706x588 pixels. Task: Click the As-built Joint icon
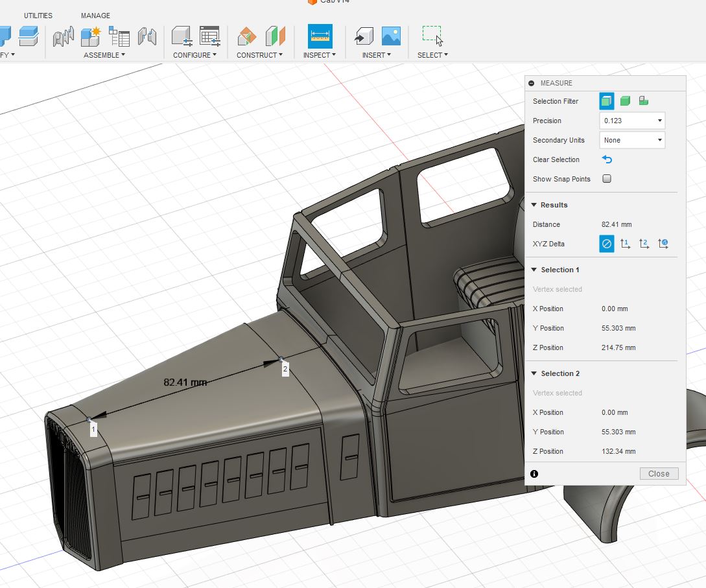tap(147, 36)
